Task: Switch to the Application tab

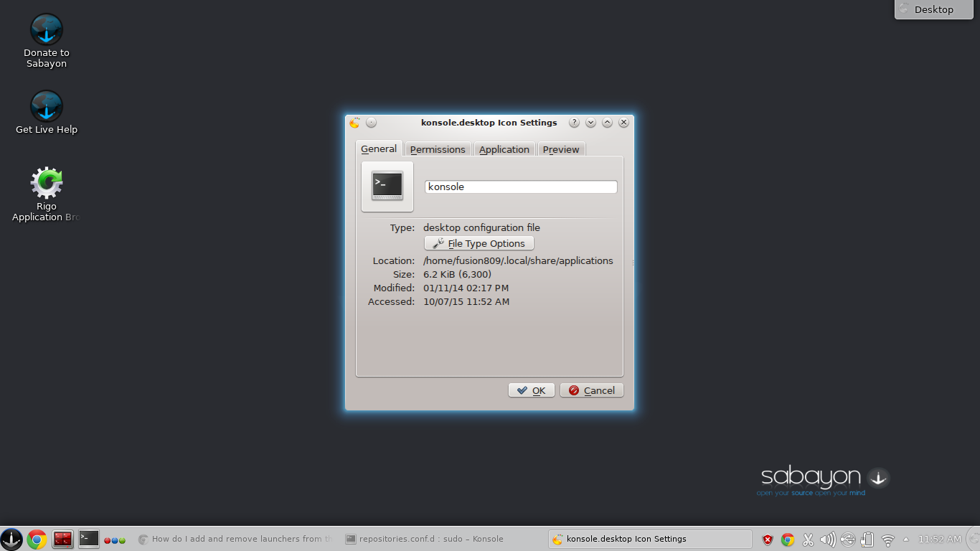Action: pos(504,149)
